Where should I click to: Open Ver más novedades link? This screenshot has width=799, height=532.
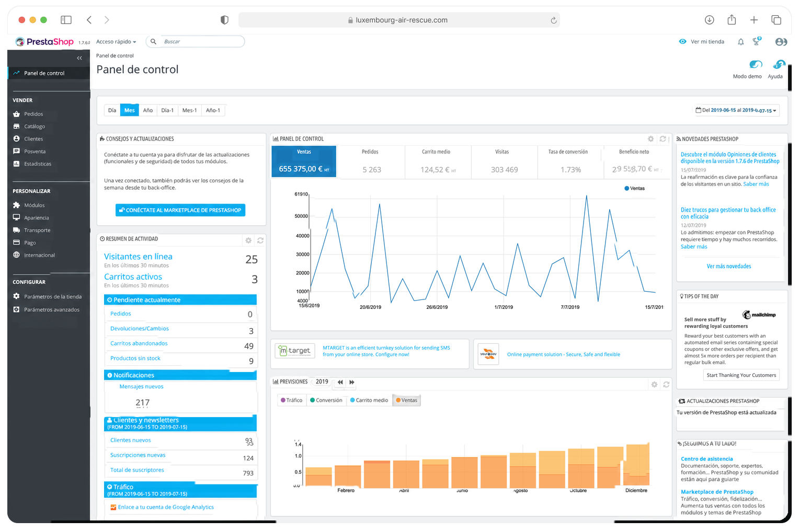pos(729,267)
